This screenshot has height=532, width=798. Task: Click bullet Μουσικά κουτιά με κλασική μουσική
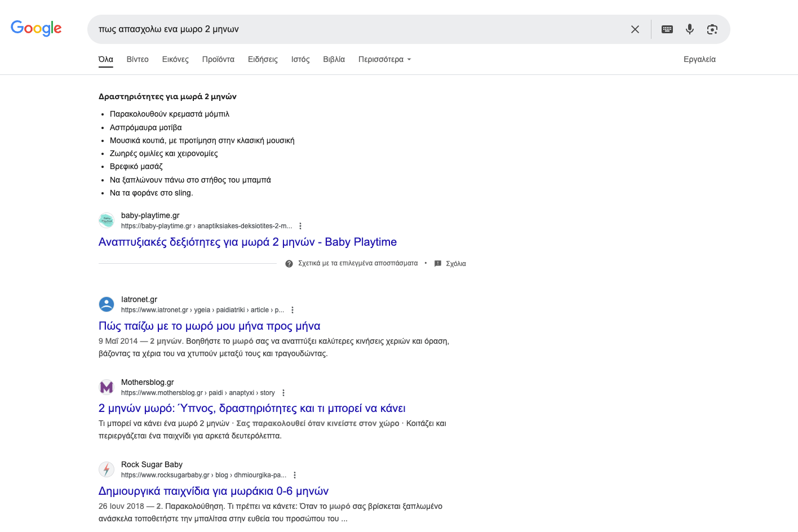[x=202, y=140]
